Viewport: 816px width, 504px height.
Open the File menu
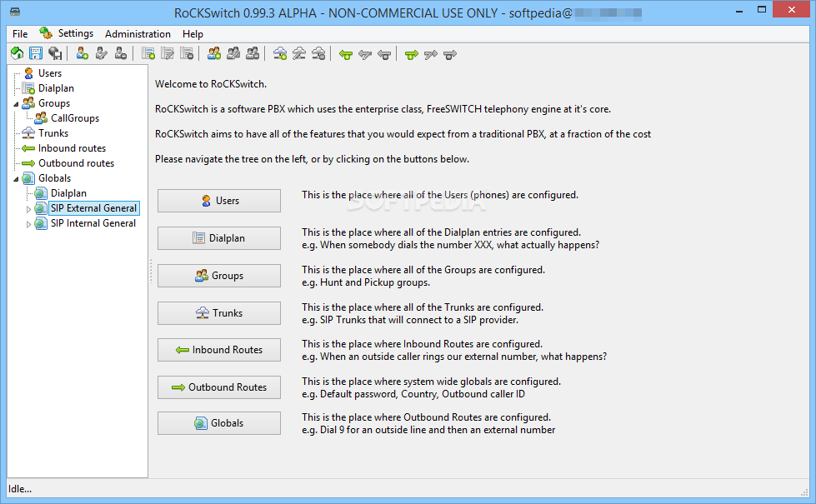coord(20,34)
